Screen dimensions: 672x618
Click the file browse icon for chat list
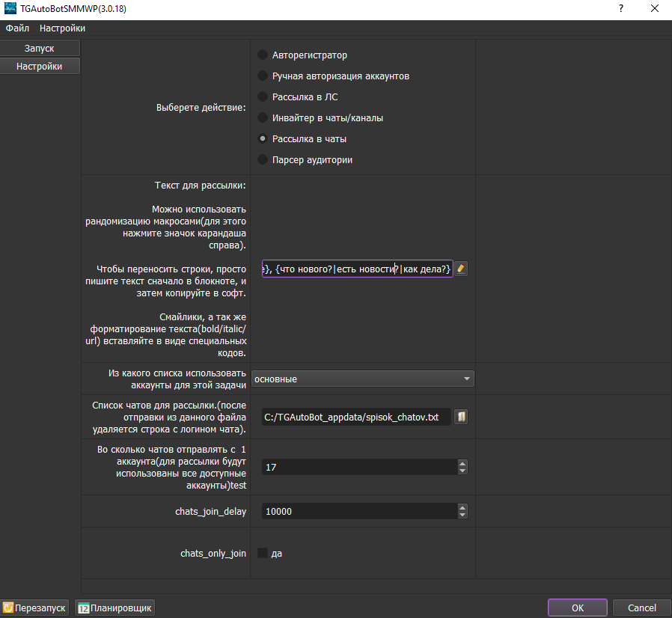click(x=461, y=417)
